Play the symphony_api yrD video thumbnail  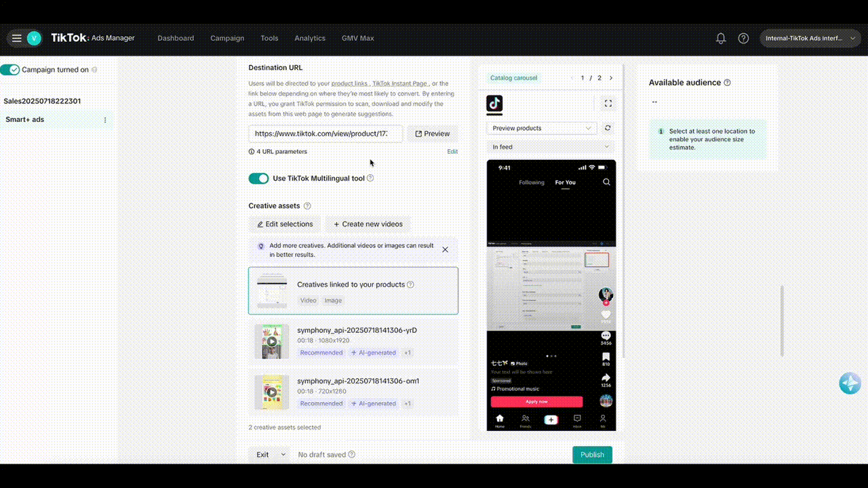pyautogui.click(x=271, y=342)
